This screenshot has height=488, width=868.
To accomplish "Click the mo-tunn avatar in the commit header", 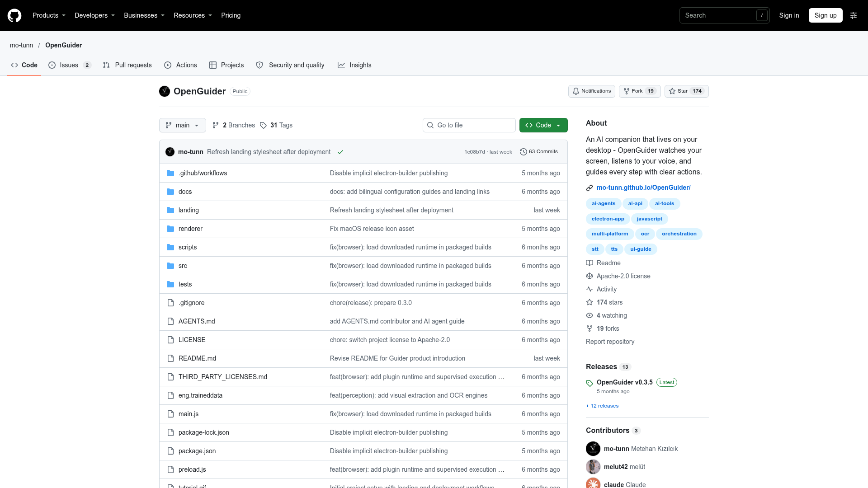I will [x=170, y=152].
